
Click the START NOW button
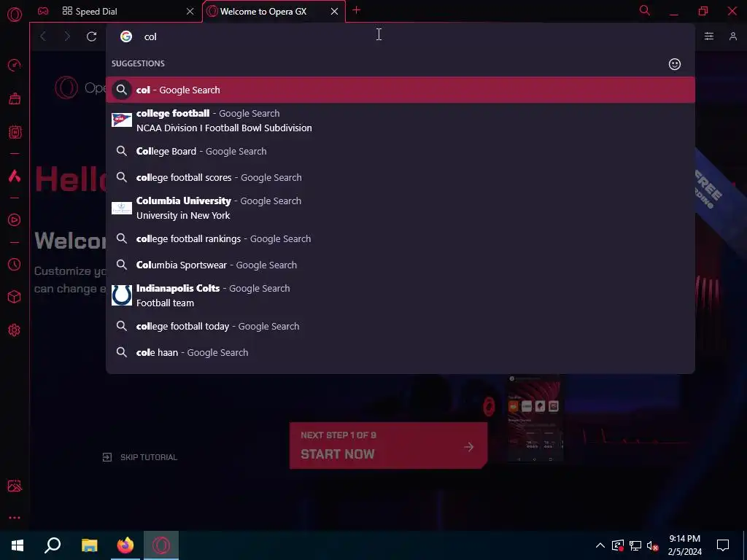388,446
